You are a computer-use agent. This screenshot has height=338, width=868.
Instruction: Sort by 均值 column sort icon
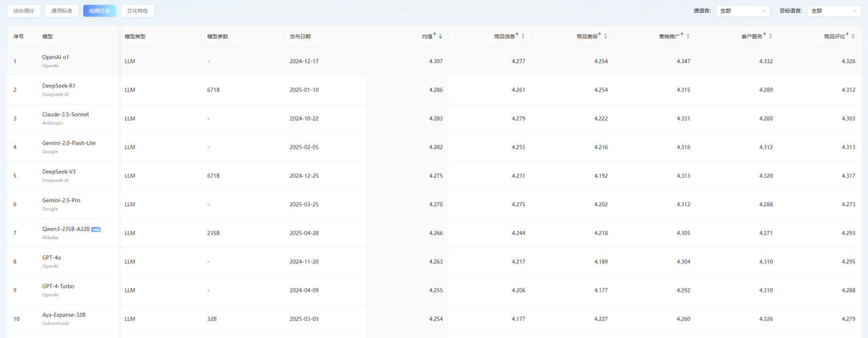(441, 36)
